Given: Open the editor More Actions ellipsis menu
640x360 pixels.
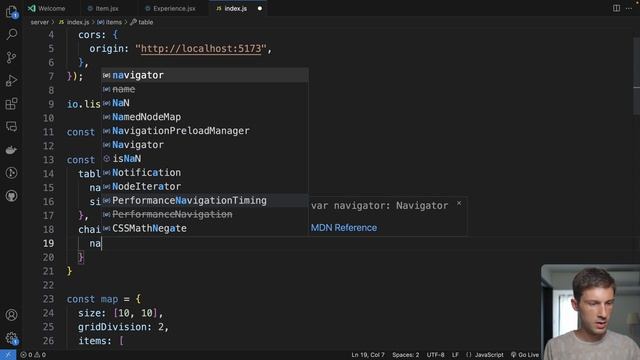Looking at the screenshot, I should click(x=629, y=8).
